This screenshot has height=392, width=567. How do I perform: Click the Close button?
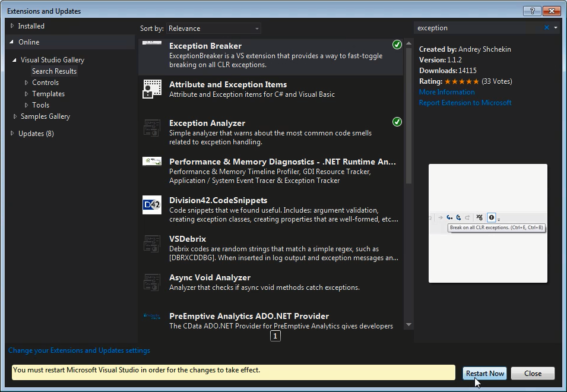tap(533, 373)
